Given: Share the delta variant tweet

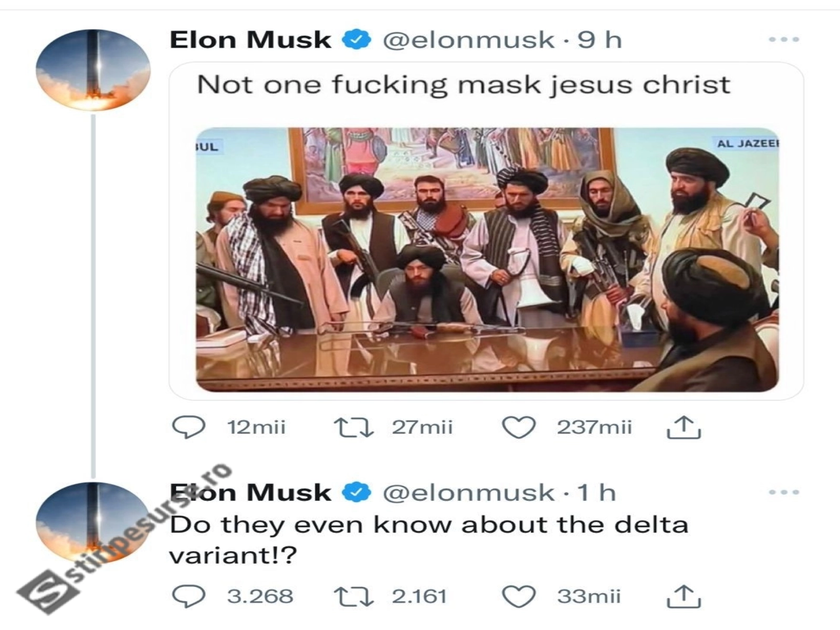Looking at the screenshot, I should point(684,596).
